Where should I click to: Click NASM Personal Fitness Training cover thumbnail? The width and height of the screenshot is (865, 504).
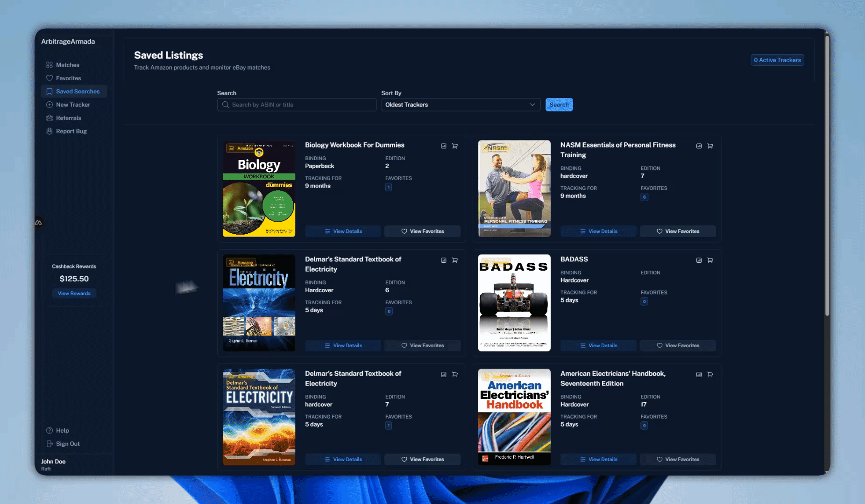click(514, 189)
